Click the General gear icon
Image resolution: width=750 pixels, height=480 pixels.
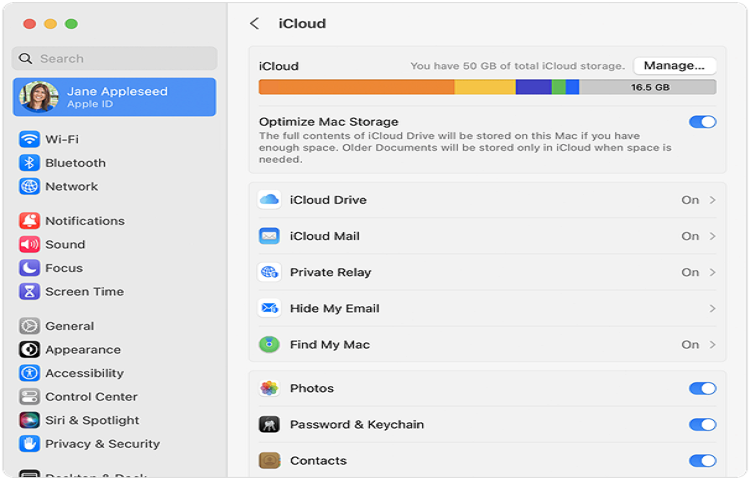(29, 326)
